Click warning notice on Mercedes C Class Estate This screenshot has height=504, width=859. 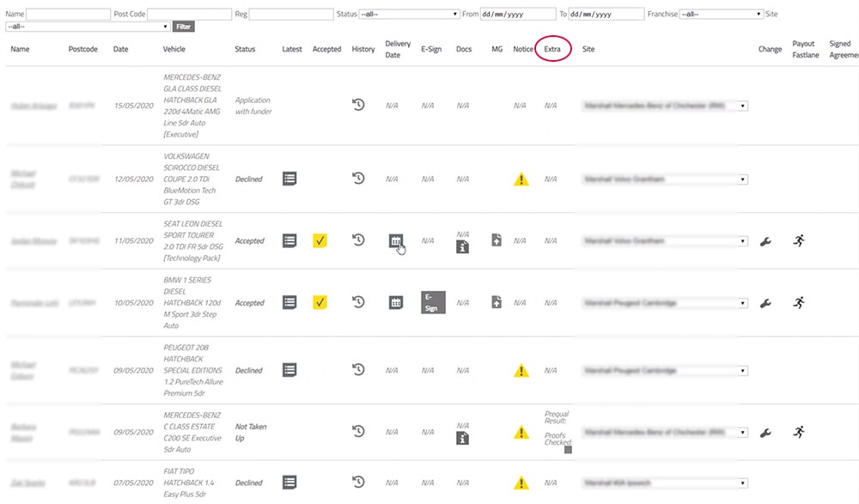[521, 432]
